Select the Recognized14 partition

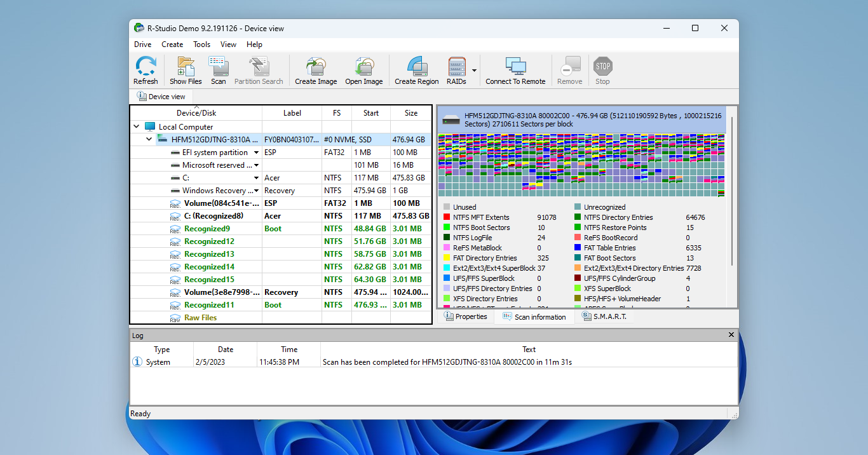click(281, 267)
